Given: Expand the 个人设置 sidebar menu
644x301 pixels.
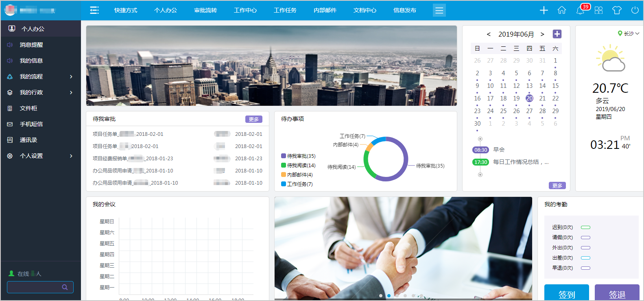Looking at the screenshot, I should click(40, 156).
